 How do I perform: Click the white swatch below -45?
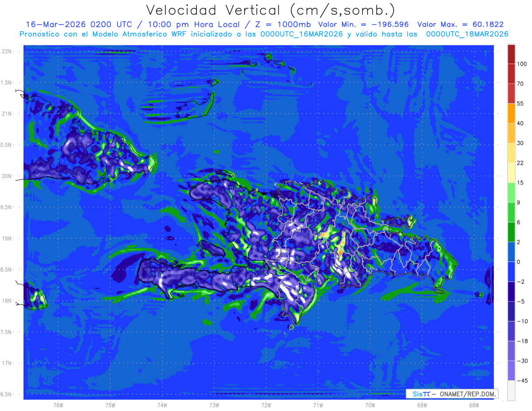511,391
